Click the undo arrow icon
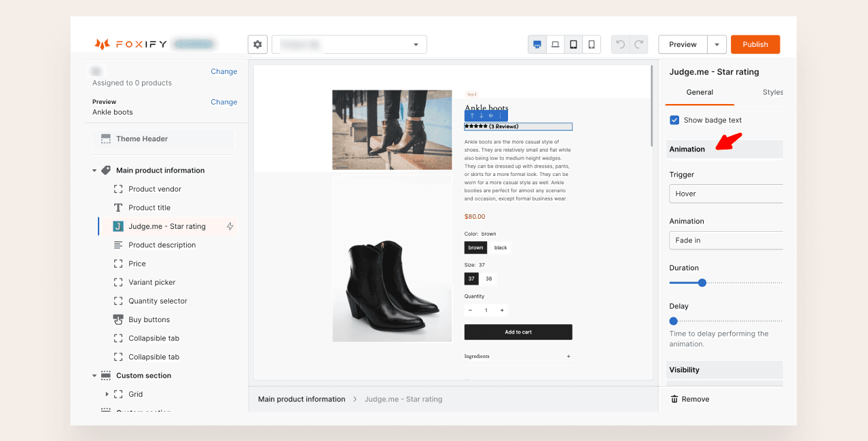The width and height of the screenshot is (868, 441). pyautogui.click(x=620, y=45)
